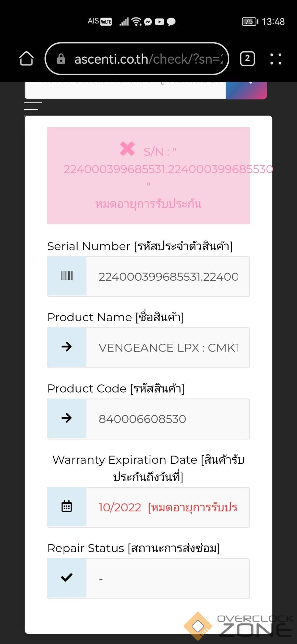Tap the Serial Number value field
This screenshot has height=644, width=297.
coord(168,277)
